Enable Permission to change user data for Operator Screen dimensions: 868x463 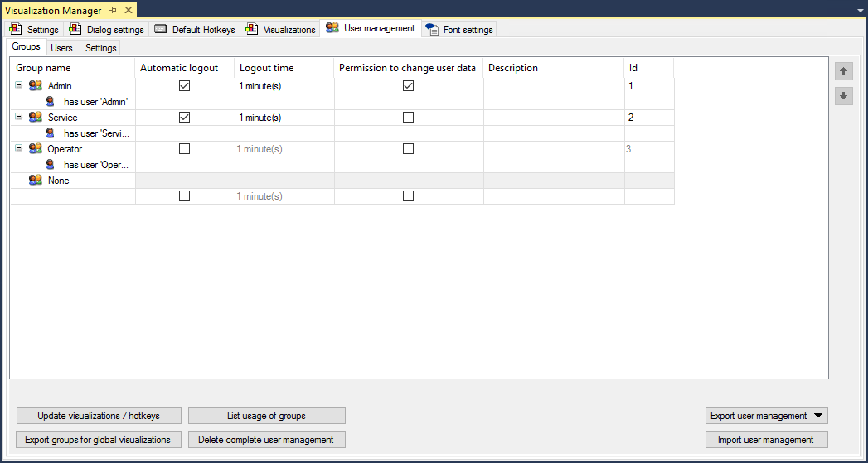click(x=409, y=149)
